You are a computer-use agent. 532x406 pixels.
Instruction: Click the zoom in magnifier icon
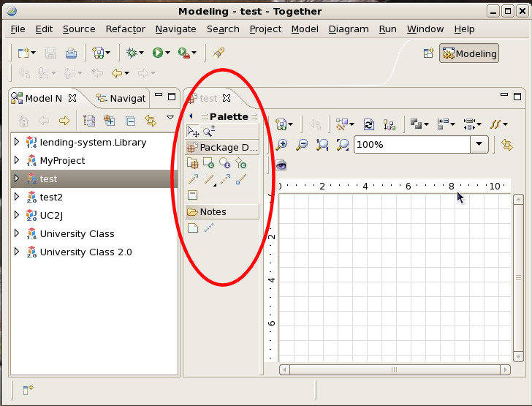281,145
